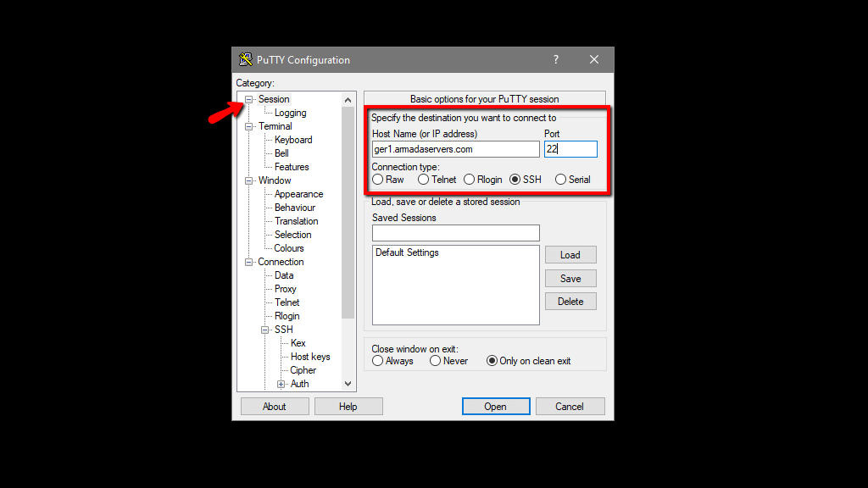Save the current session settings
The height and width of the screenshot is (488, 868).
(570, 278)
